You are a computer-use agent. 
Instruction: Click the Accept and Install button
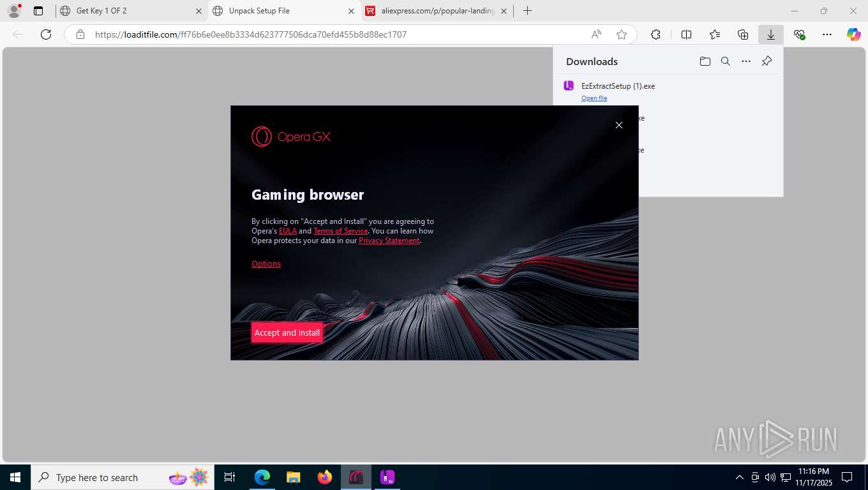(x=287, y=332)
